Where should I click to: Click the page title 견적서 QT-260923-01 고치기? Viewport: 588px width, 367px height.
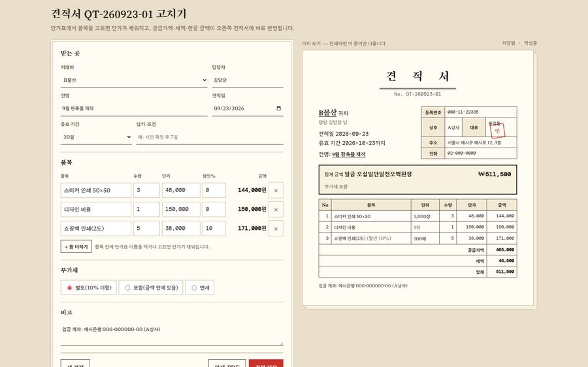click(x=118, y=14)
